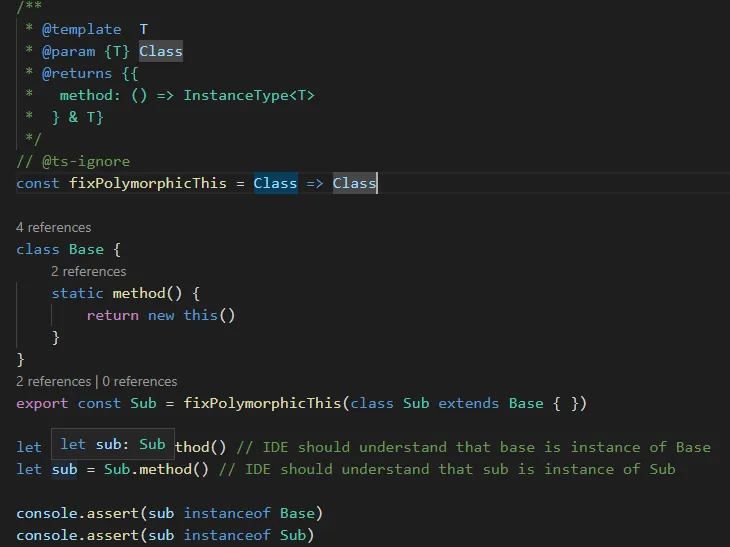
Task: Click the fixPolymorphicThis( call on the export line
Action: [266, 403]
